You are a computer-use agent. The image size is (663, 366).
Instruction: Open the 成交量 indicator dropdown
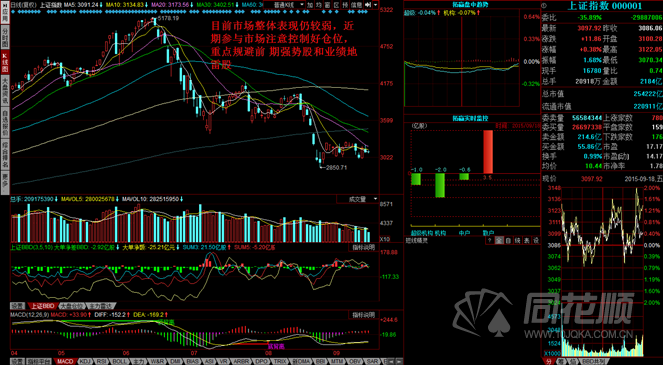358,199
